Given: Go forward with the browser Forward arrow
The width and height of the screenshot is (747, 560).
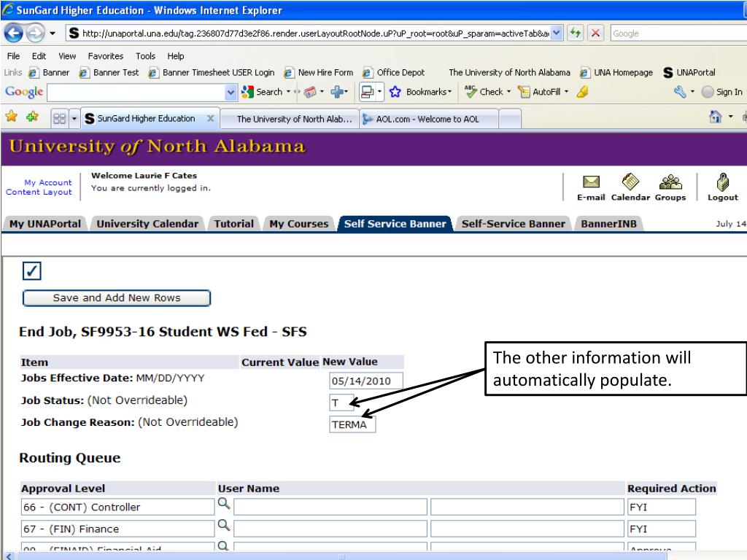Looking at the screenshot, I should [35, 33].
